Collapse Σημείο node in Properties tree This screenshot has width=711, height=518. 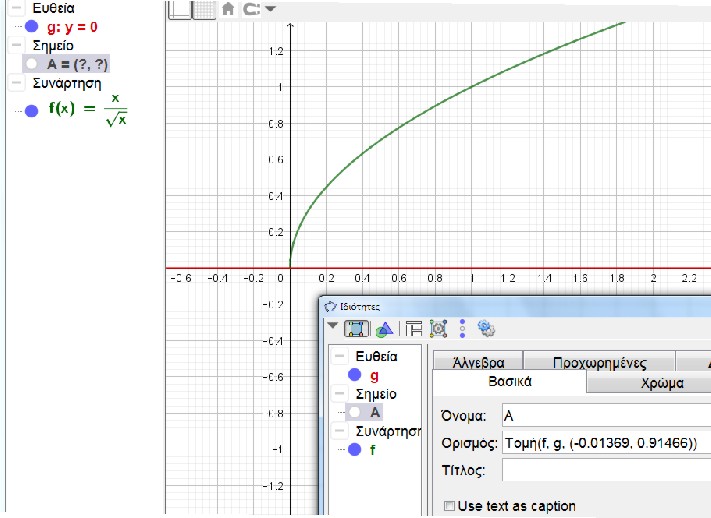coord(339,393)
